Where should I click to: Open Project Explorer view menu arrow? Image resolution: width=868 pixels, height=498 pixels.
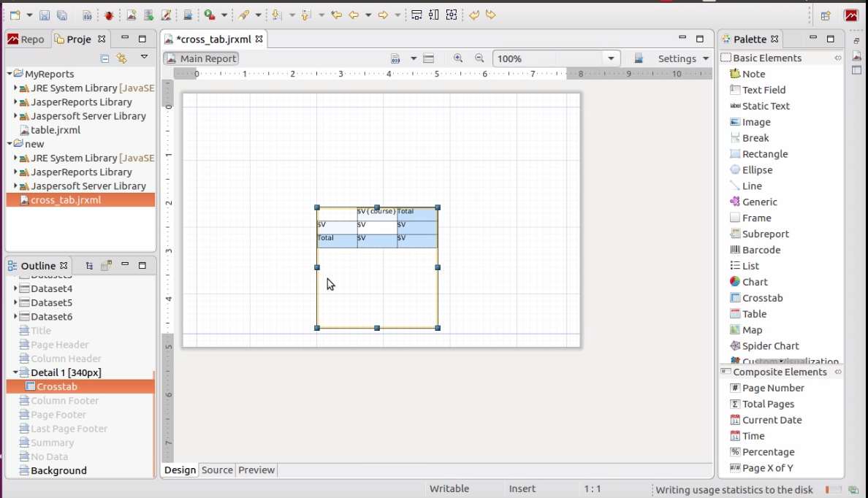click(144, 57)
